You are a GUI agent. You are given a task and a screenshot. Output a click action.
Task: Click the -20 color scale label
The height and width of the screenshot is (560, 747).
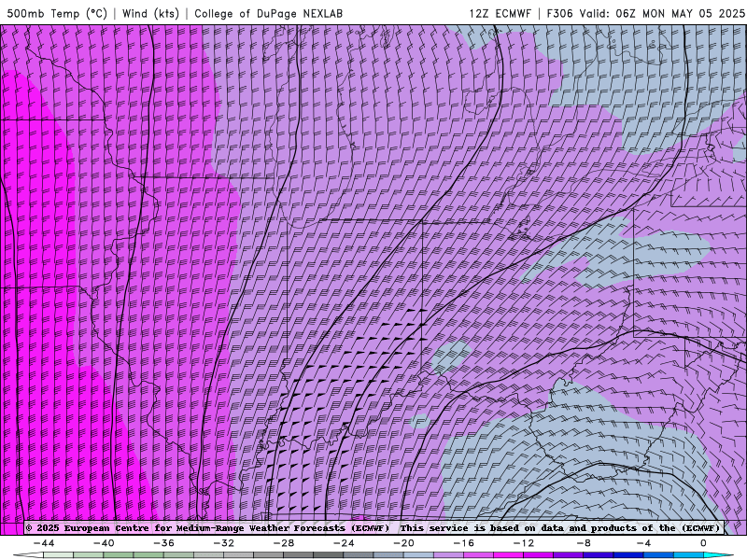404,543
